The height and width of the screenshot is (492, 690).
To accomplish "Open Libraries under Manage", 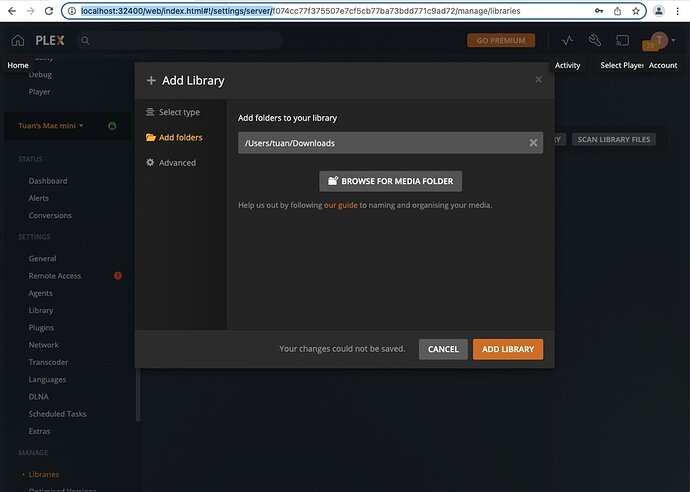I will point(44,474).
